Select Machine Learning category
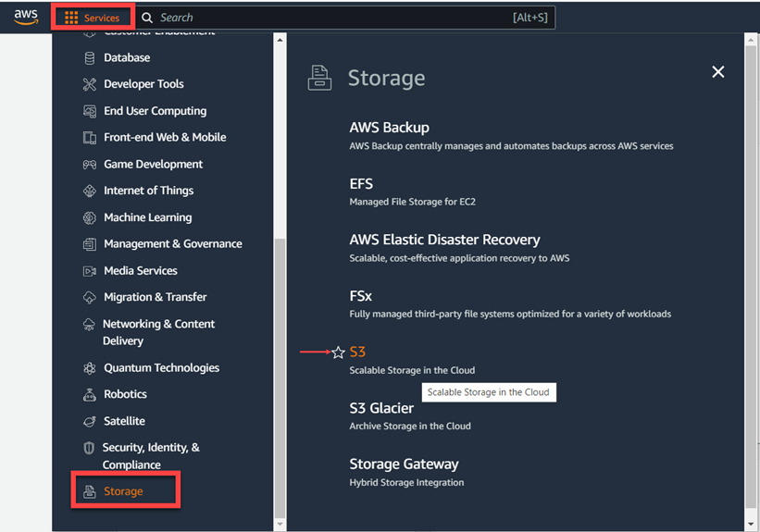Image resolution: width=760 pixels, height=532 pixels. pos(148,217)
